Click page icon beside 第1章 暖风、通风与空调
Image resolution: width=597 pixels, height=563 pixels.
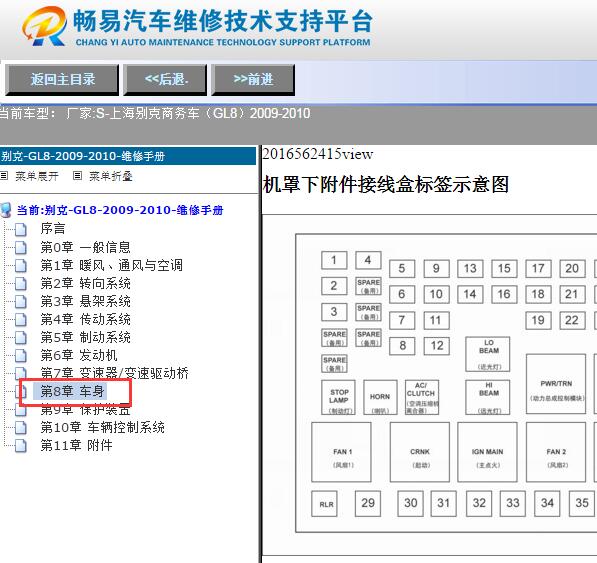21,265
